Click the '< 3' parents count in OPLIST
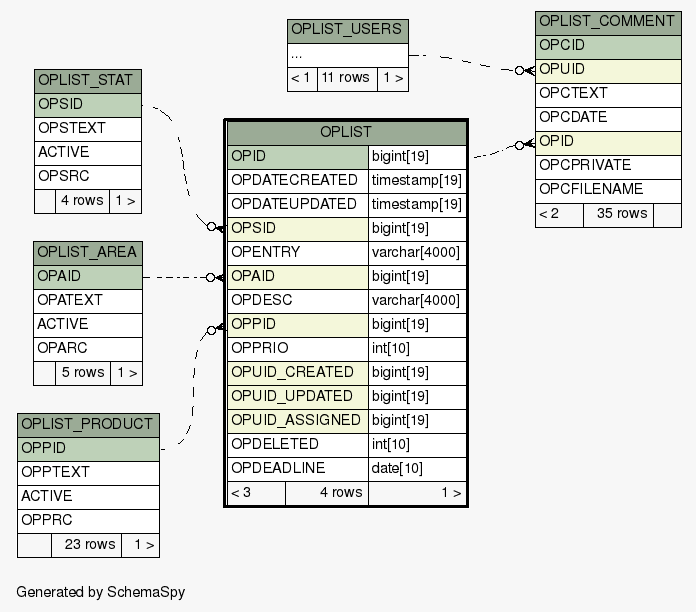This screenshot has height=612, width=696. pyautogui.click(x=255, y=492)
